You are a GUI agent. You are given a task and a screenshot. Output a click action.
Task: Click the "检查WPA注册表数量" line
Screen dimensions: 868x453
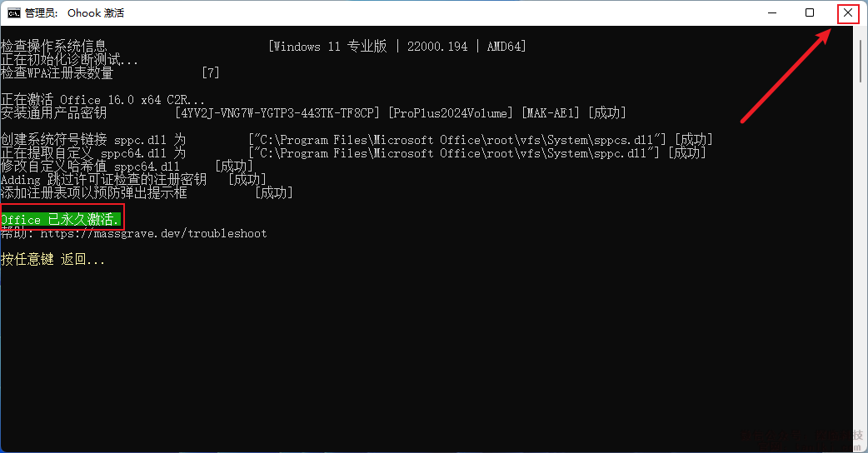(57, 73)
